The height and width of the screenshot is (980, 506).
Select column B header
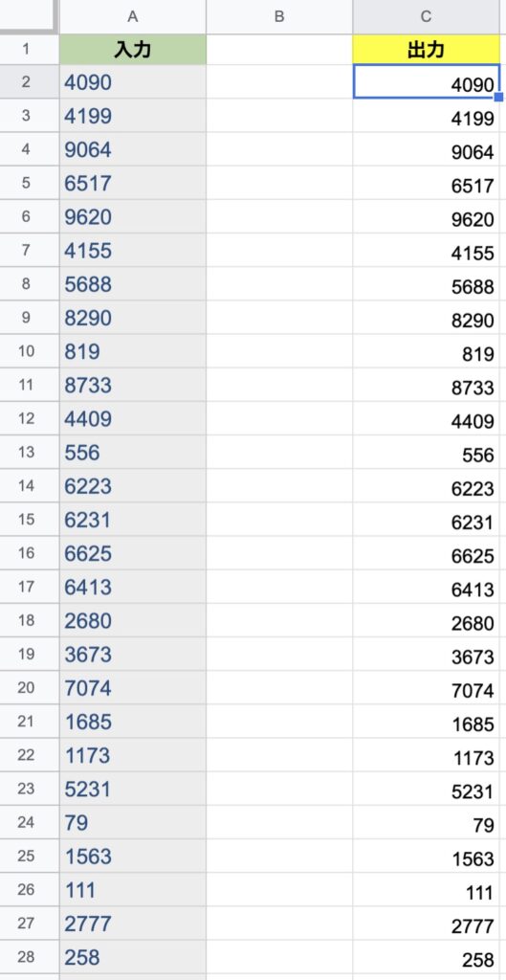pos(279,17)
